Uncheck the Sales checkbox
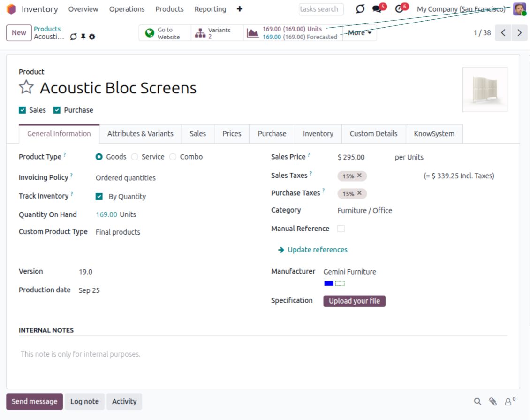 pos(22,110)
